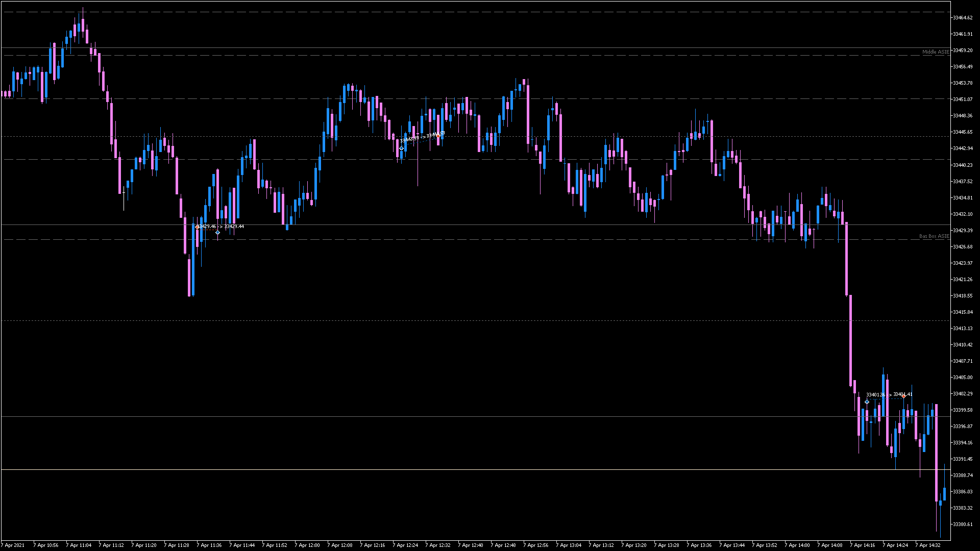Click the 33380.61 price on the scale
Screen dimensions: 980x551
click(962, 524)
